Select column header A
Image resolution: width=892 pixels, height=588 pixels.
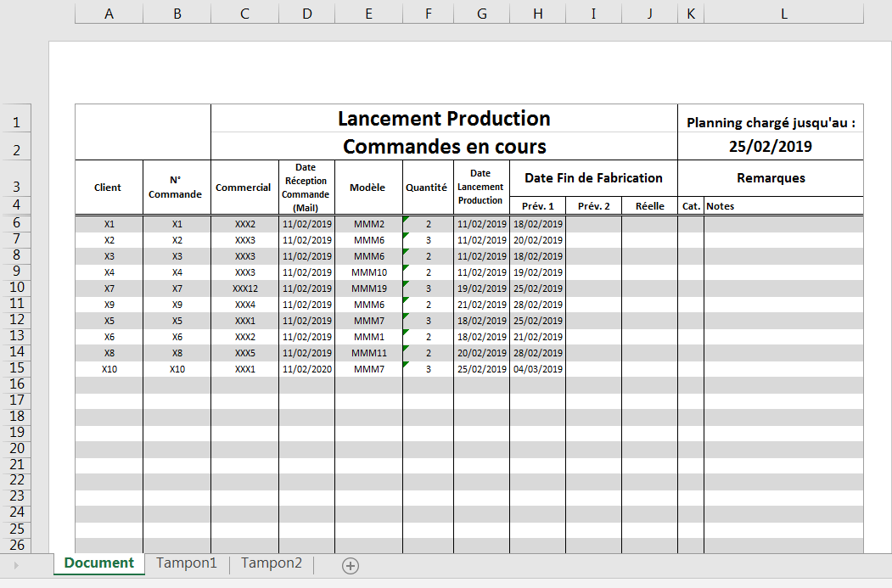109,14
